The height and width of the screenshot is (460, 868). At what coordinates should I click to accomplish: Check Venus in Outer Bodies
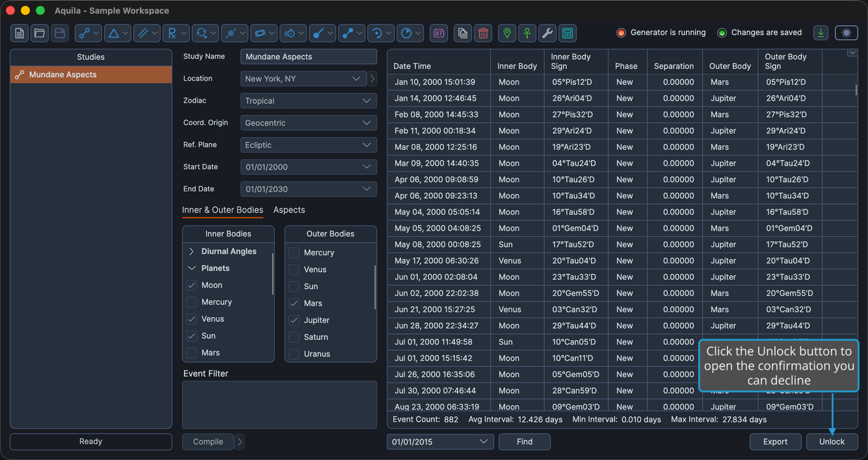pyautogui.click(x=294, y=270)
